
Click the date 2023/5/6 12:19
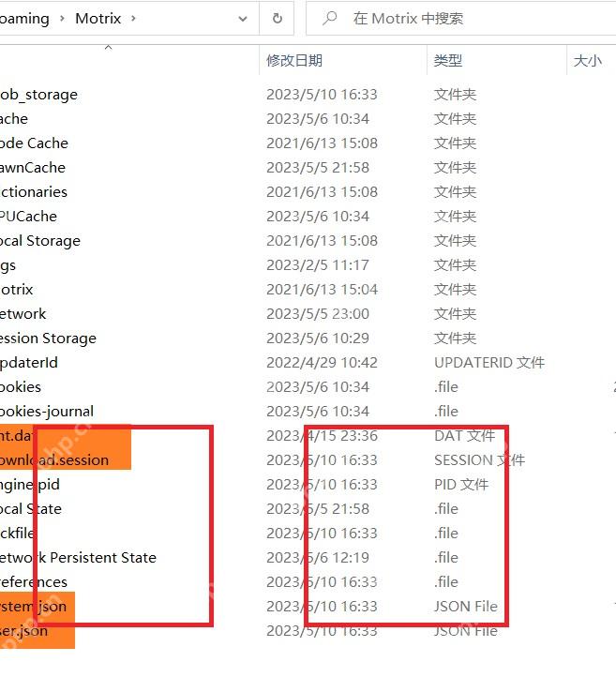click(x=318, y=557)
